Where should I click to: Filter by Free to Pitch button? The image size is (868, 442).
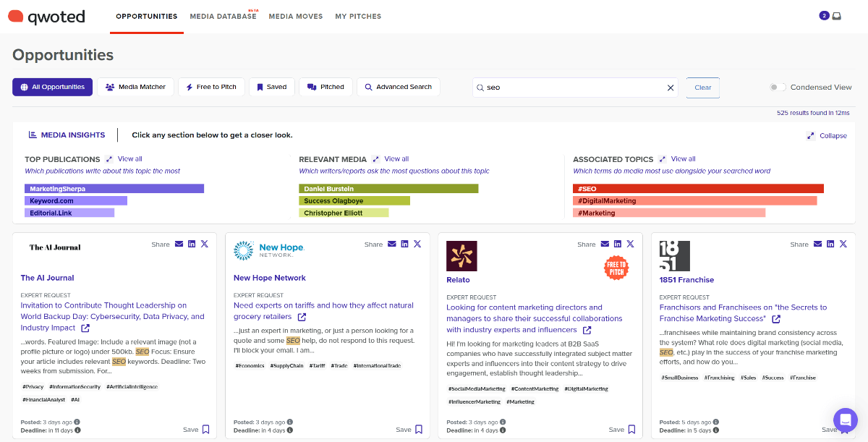pos(211,87)
